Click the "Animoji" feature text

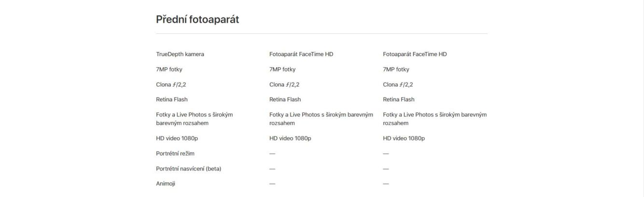pos(167,183)
